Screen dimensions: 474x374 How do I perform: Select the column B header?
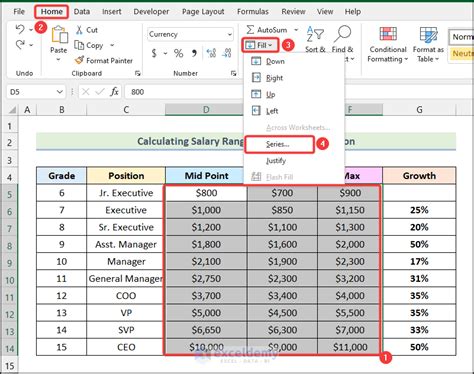point(62,110)
